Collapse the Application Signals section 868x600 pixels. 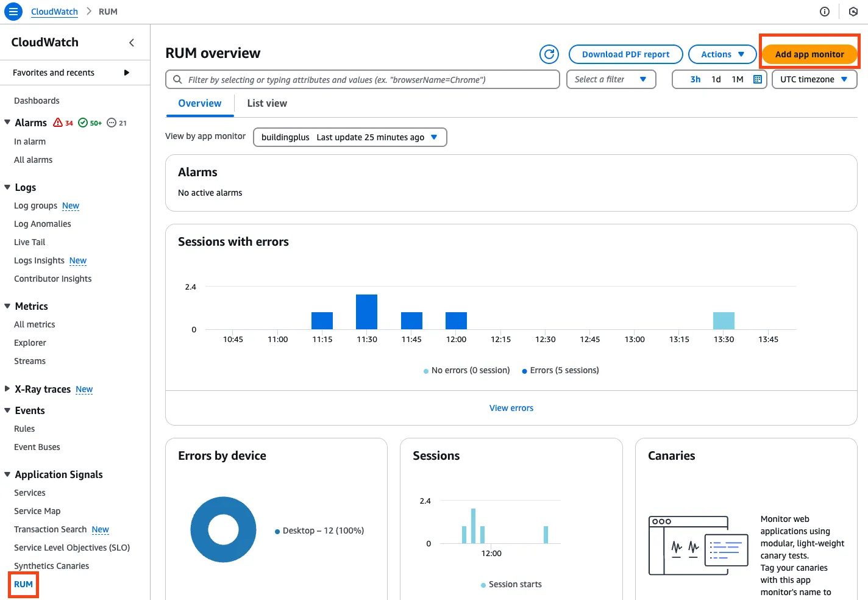[x=7, y=474]
